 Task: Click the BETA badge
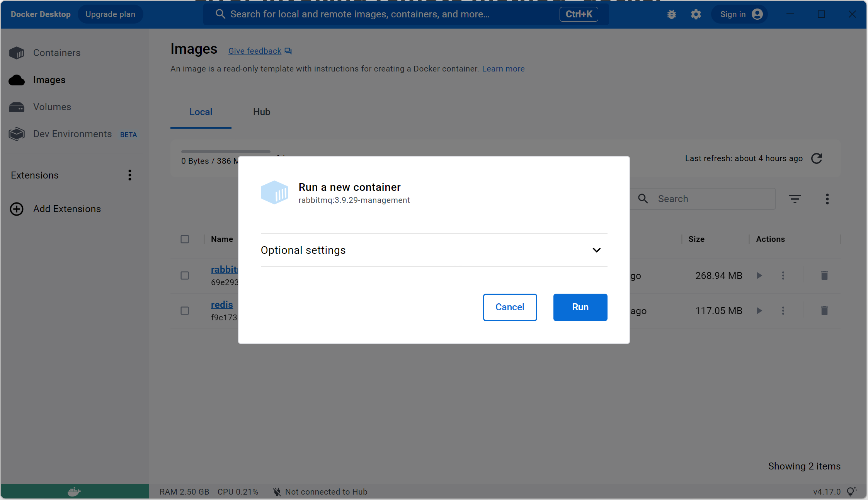point(129,135)
